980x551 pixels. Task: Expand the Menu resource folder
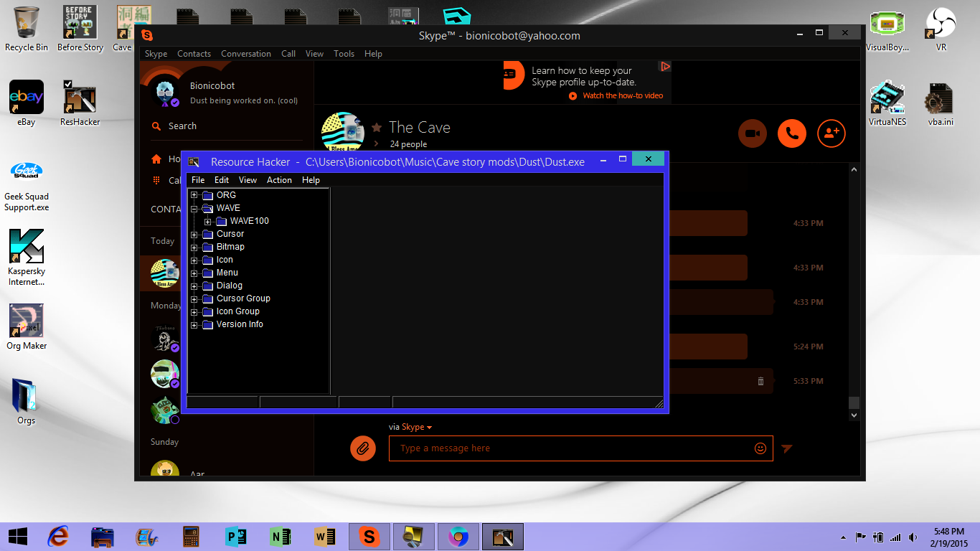(x=194, y=273)
